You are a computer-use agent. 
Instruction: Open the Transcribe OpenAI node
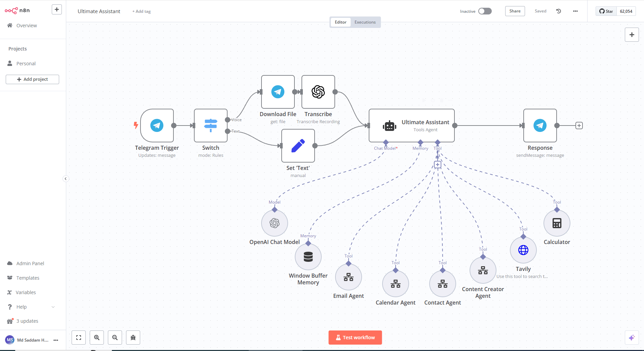(x=318, y=92)
